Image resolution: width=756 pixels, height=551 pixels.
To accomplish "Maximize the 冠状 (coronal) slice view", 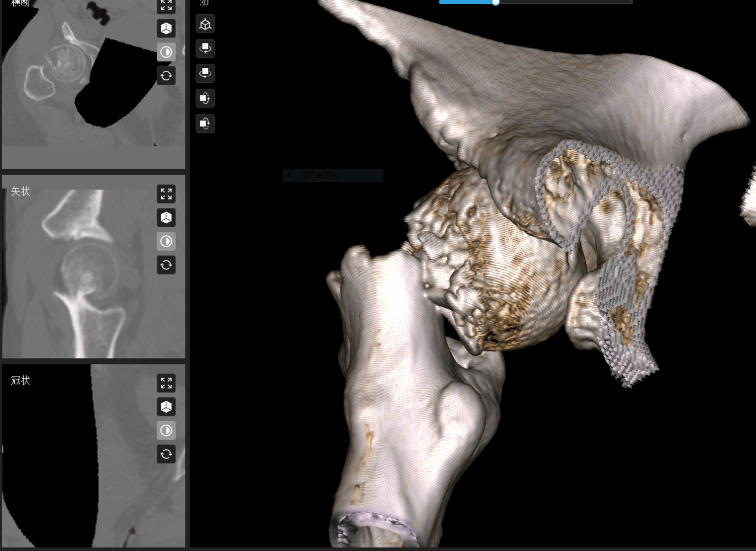I will (166, 383).
